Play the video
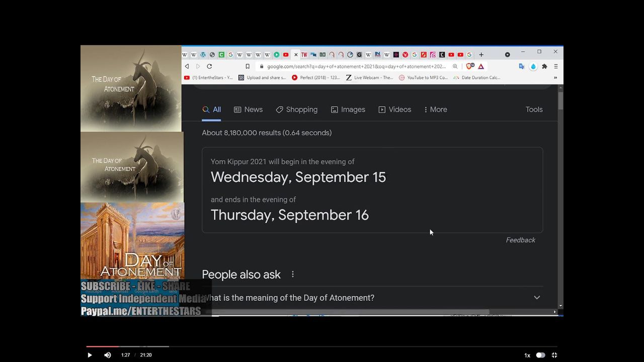This screenshot has width=644, height=362. tap(90, 355)
